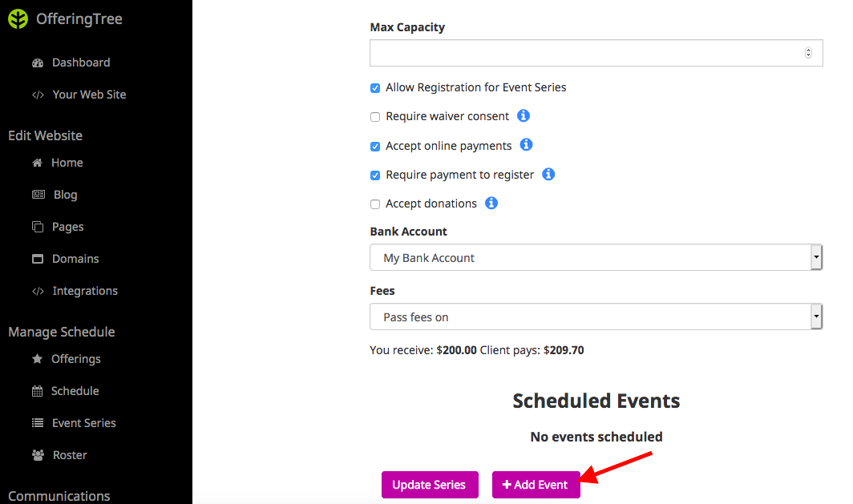Click the Max Capacity stepper arrows
Viewport: 853px width, 504px height.
pos(808,53)
